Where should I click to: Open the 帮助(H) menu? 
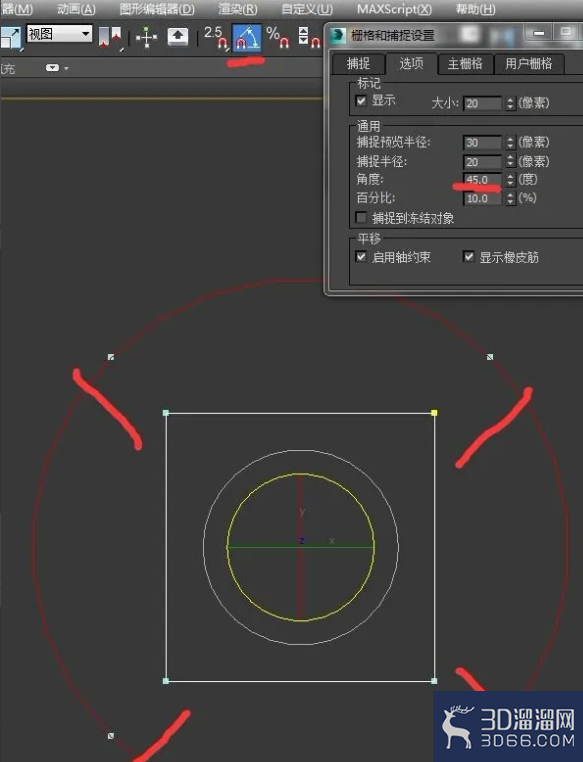click(475, 9)
